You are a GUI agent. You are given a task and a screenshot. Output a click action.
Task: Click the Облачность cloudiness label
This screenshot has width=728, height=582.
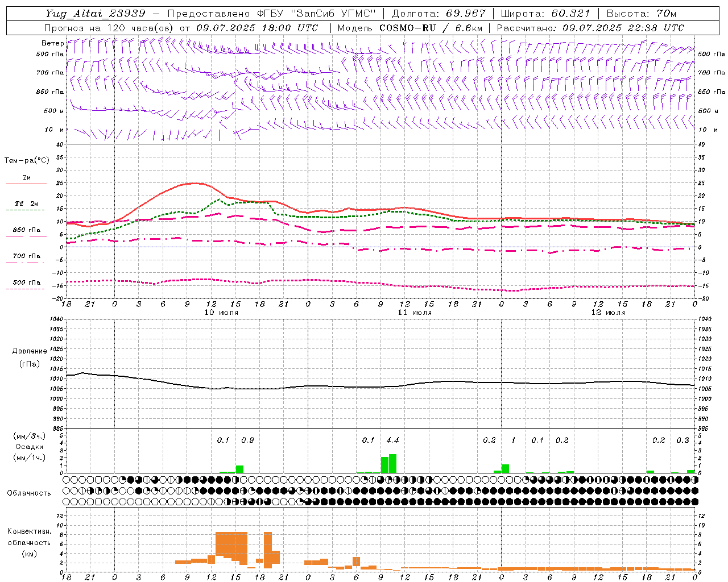29,493
